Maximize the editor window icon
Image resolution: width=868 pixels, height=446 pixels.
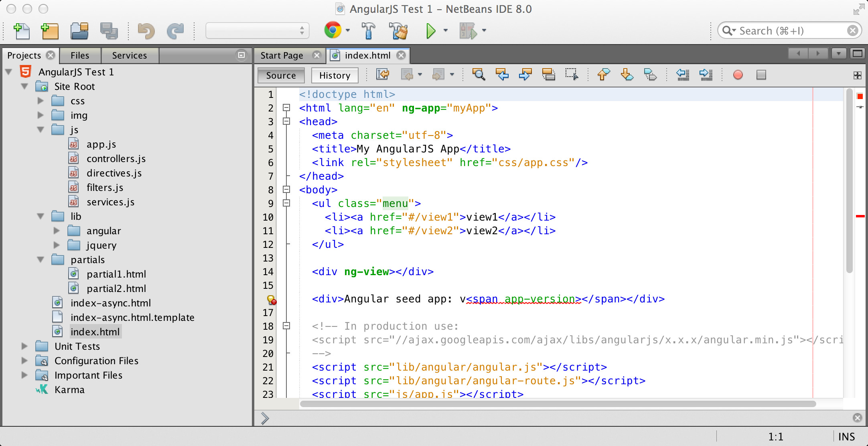pos(858,54)
